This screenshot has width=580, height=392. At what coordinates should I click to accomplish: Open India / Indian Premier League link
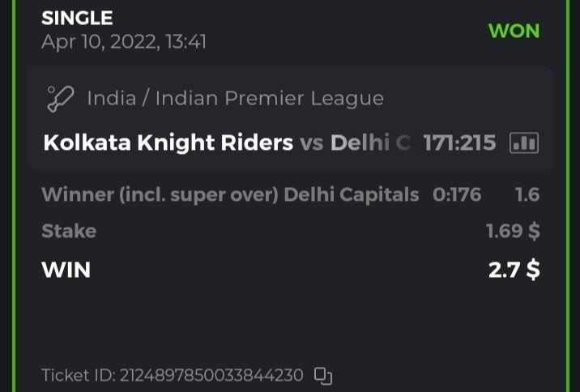(x=235, y=99)
